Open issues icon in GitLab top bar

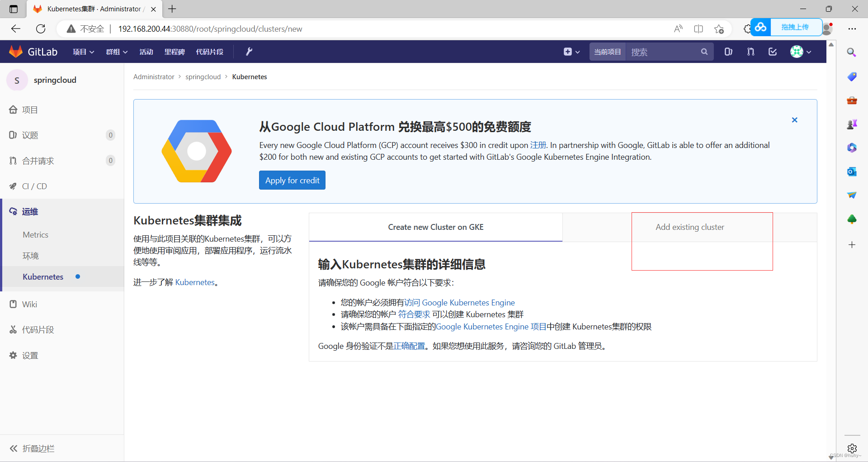tap(728, 52)
